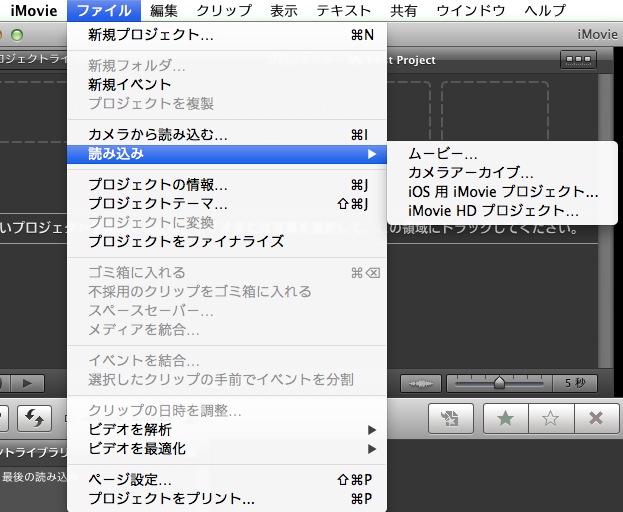Choose プロジェクトをプリント… menu item
This screenshot has height=512, width=623.
[227, 498]
